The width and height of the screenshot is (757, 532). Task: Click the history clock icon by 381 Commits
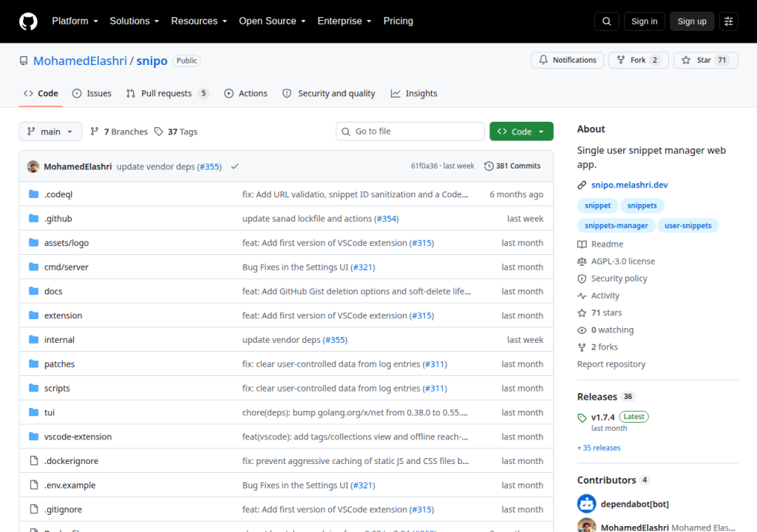[489, 166]
